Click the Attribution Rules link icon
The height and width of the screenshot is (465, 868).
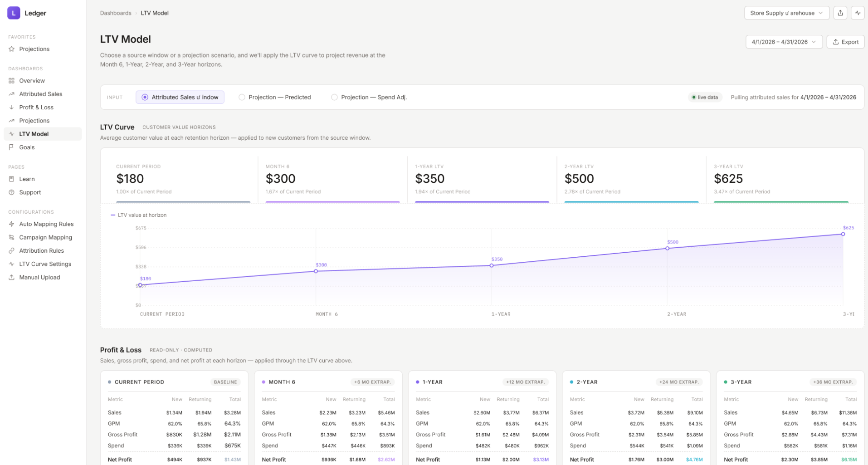pyautogui.click(x=12, y=251)
